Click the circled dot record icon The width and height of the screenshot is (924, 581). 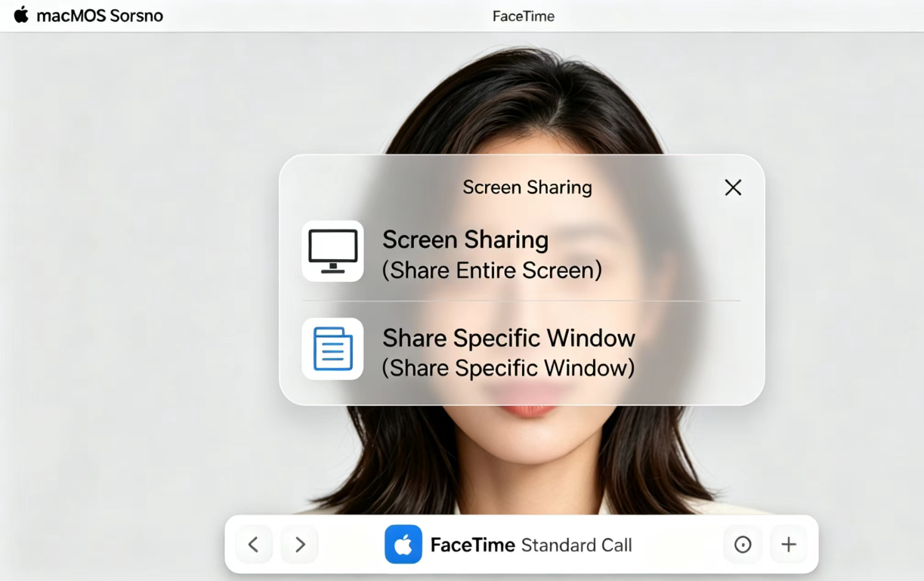click(x=743, y=544)
